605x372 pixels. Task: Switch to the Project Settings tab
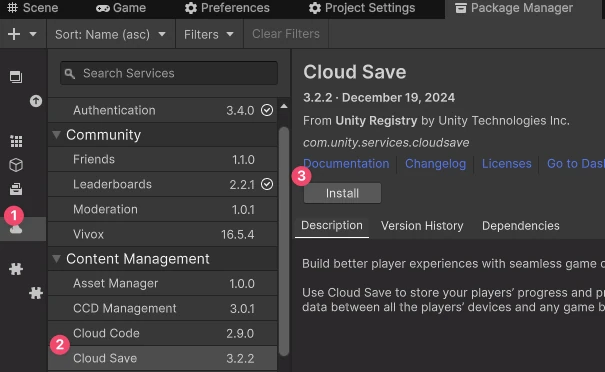point(362,8)
